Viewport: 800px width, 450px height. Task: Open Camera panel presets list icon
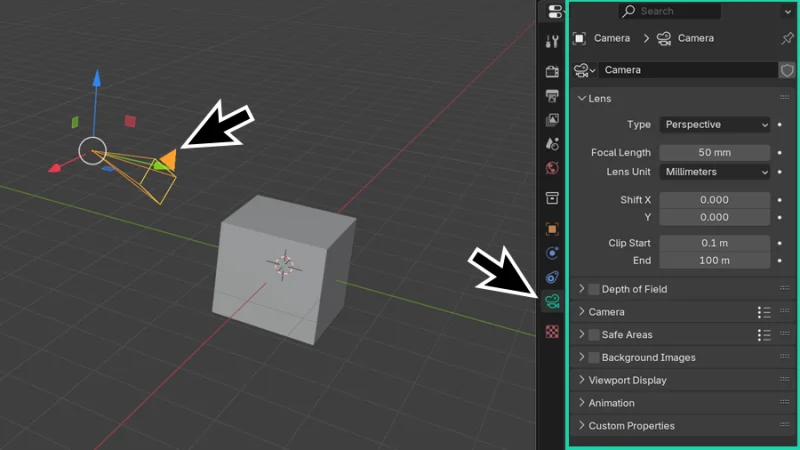pos(764,312)
